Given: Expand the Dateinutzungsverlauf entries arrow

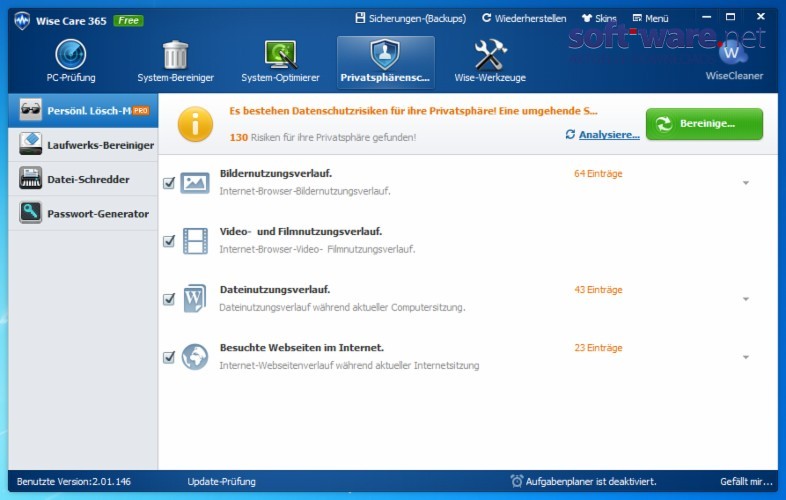Looking at the screenshot, I should click(x=746, y=299).
